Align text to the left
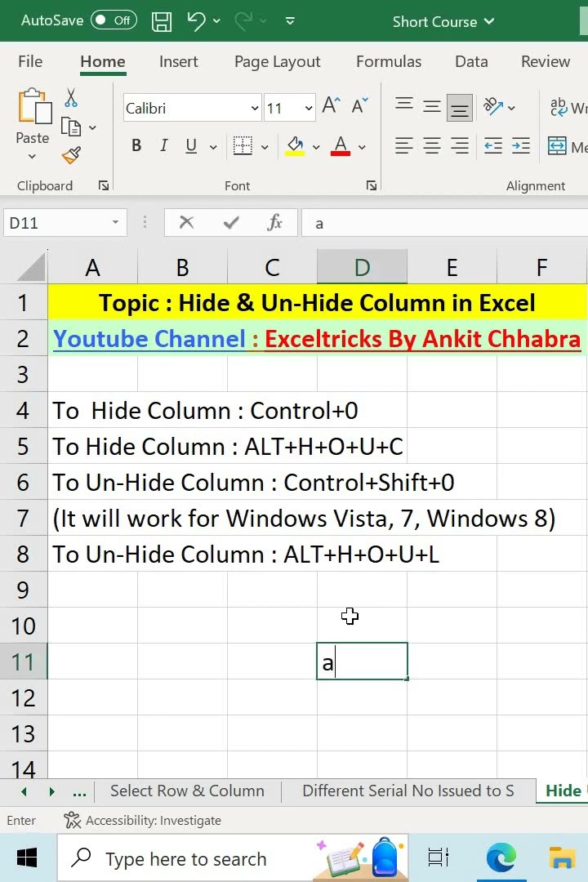588x882 pixels. coord(404,146)
